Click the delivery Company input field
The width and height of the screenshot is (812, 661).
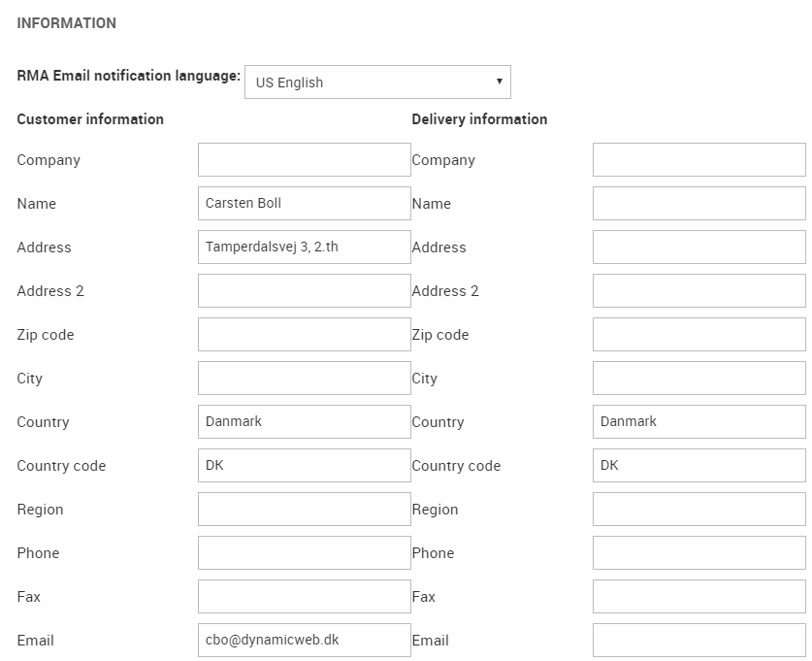698,160
